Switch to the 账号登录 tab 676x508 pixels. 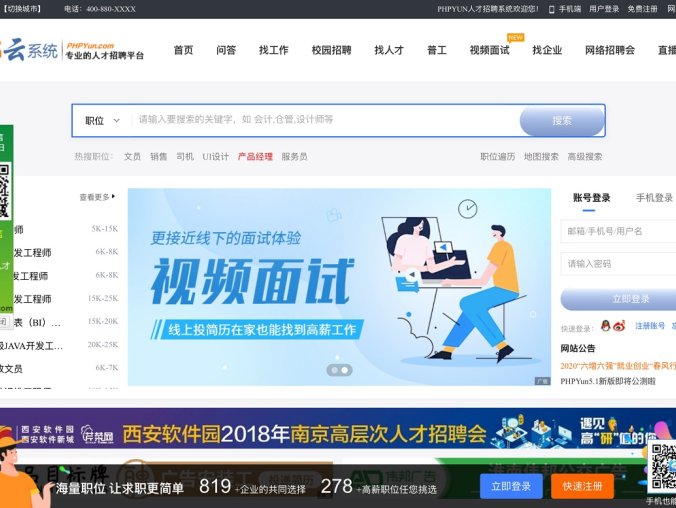[x=591, y=198]
